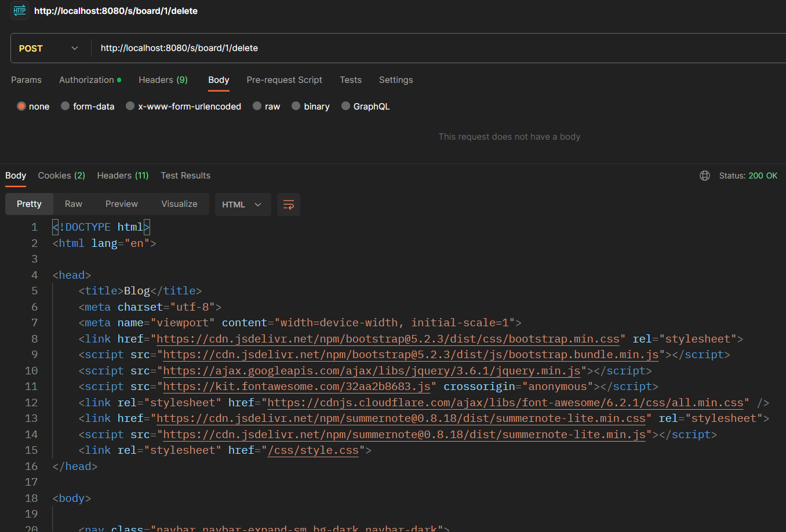Open the Tests tab
Viewport: 786px width, 532px height.
point(351,80)
